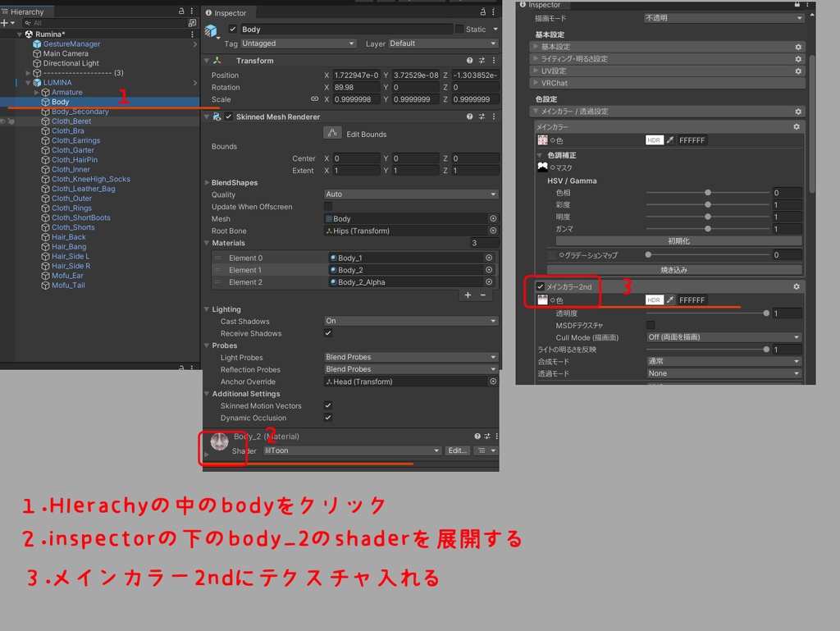Switch to the Inspector tab
The width and height of the screenshot is (840, 631).
228,12
